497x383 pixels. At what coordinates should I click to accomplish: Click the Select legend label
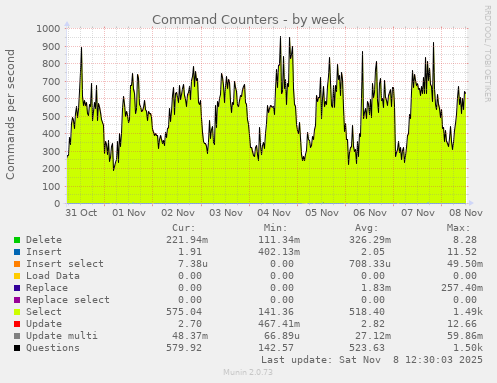(x=44, y=312)
